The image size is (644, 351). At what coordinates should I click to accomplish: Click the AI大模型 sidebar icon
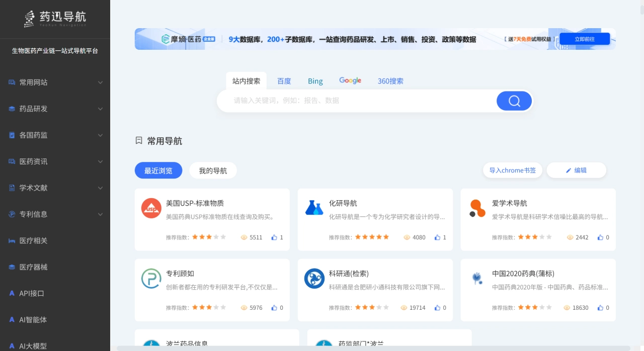[12, 346]
